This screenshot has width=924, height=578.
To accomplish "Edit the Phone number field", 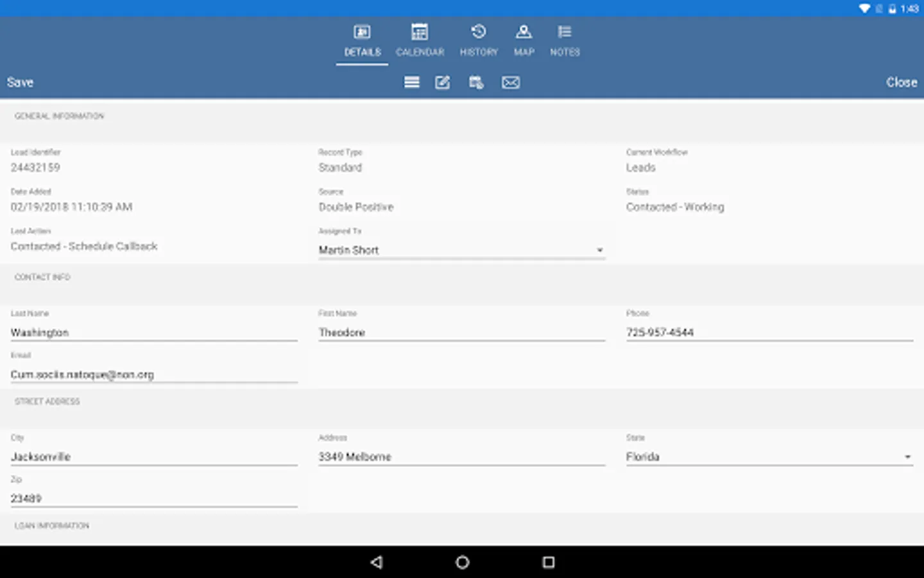I will click(x=769, y=332).
